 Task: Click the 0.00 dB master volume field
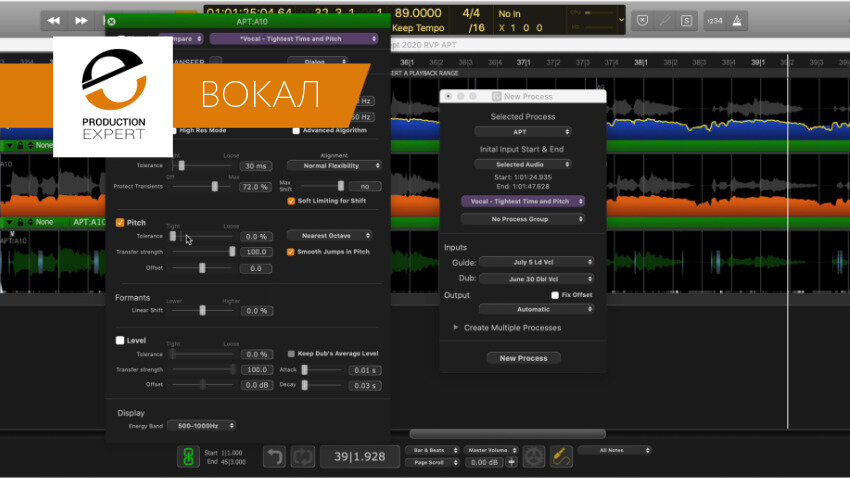pyautogui.click(x=484, y=463)
